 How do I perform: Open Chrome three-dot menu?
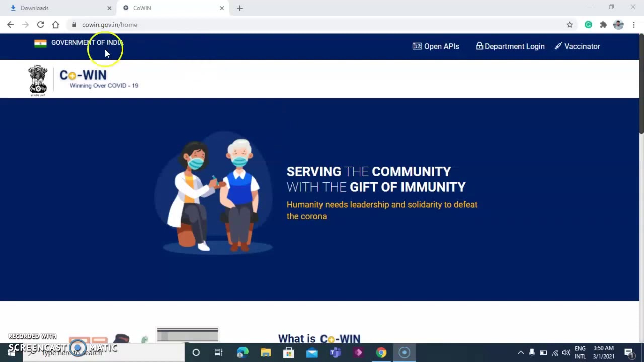(x=634, y=25)
